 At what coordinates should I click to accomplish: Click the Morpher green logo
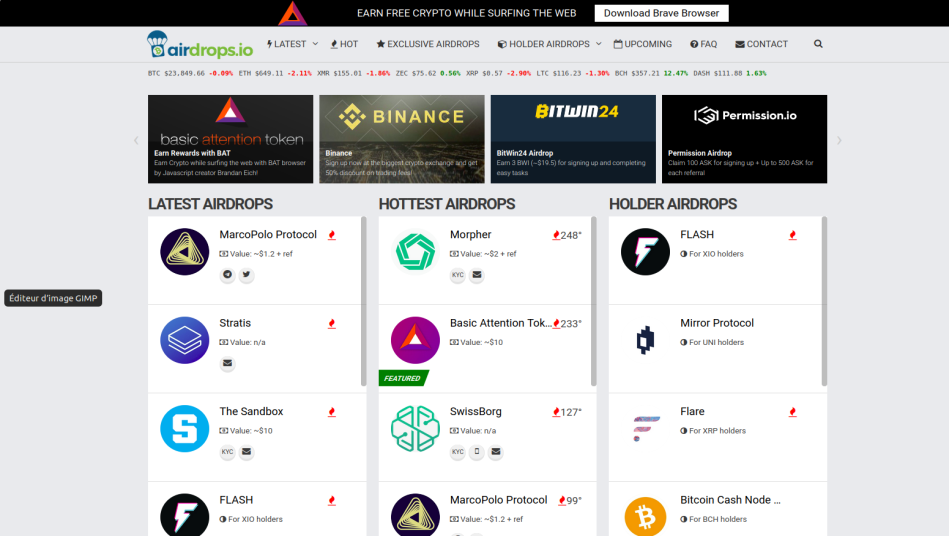pyautogui.click(x=415, y=252)
